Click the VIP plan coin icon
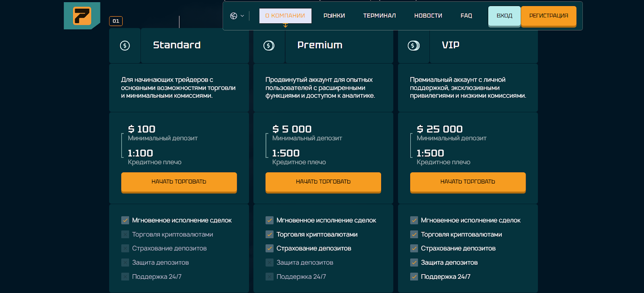The image size is (644, 293). 413,45
